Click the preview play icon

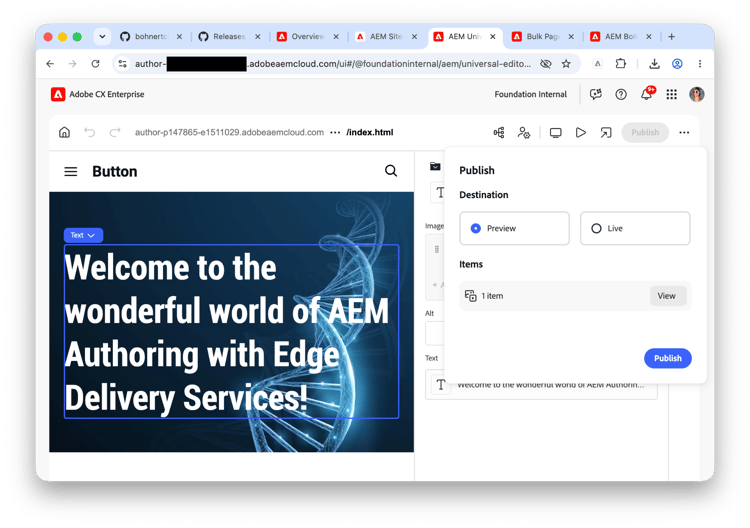[581, 132]
